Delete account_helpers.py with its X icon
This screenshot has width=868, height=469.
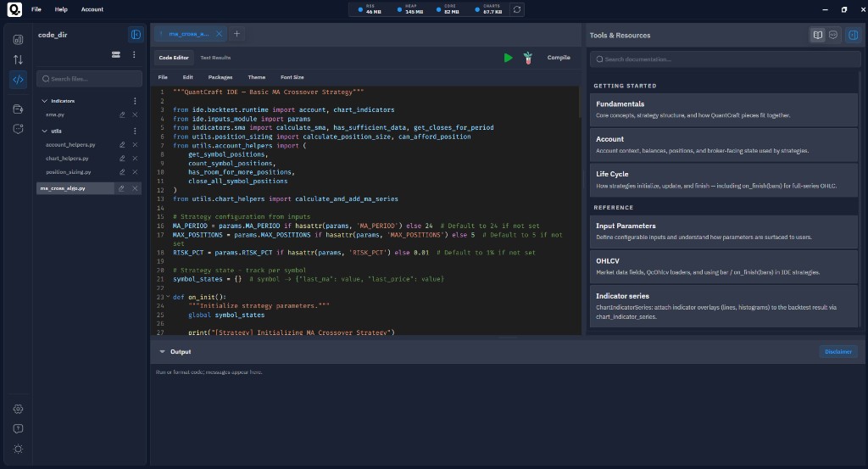point(135,144)
